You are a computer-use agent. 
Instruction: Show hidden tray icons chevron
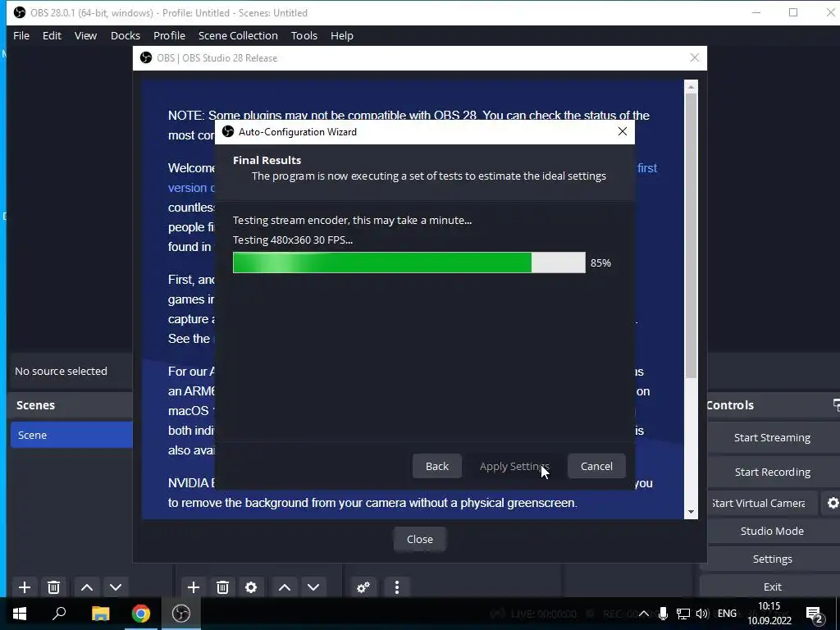[645, 614]
